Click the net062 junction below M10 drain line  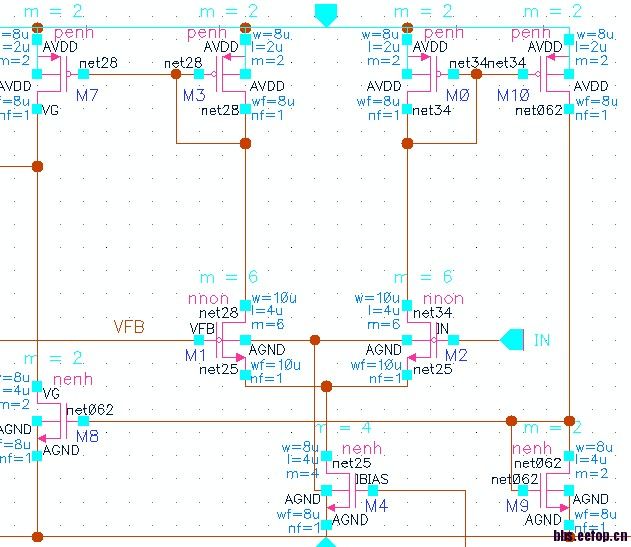pos(569,421)
